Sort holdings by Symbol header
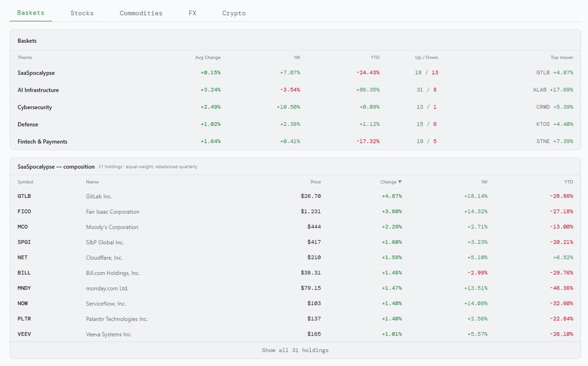 point(25,182)
